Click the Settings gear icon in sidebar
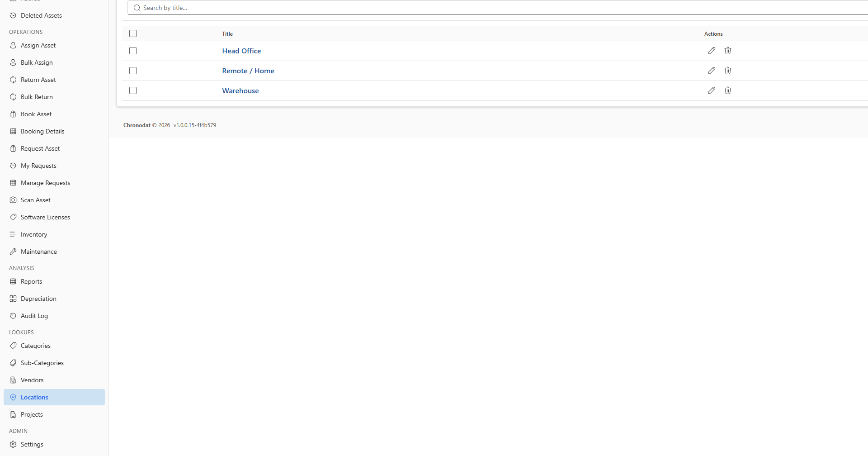This screenshot has height=456, width=868. tap(13, 444)
